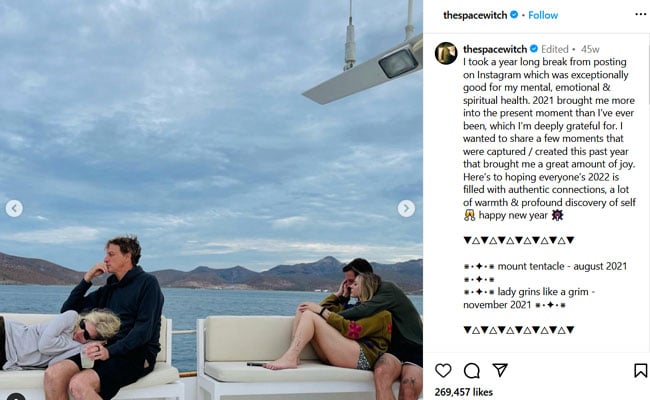Open thespacewitch username in caption

click(495, 49)
